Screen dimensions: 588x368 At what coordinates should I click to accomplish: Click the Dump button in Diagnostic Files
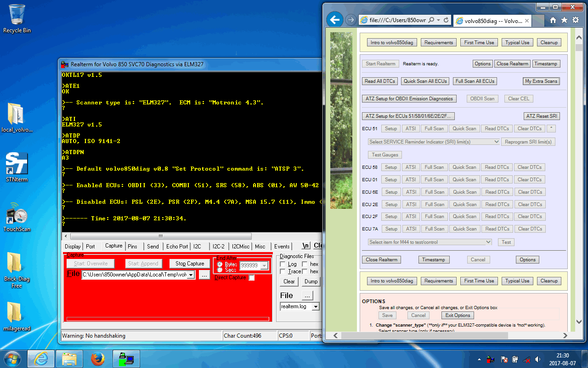click(x=311, y=282)
